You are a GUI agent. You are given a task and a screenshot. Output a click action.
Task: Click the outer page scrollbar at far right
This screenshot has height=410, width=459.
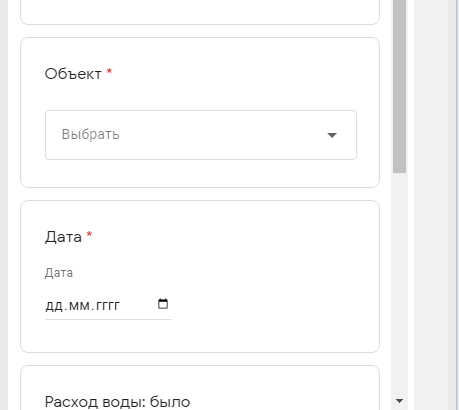tap(453, 205)
